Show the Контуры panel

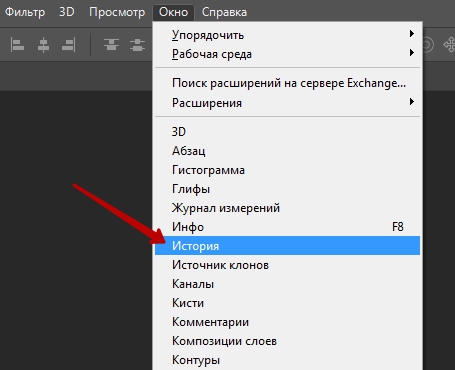pyautogui.click(x=287, y=360)
